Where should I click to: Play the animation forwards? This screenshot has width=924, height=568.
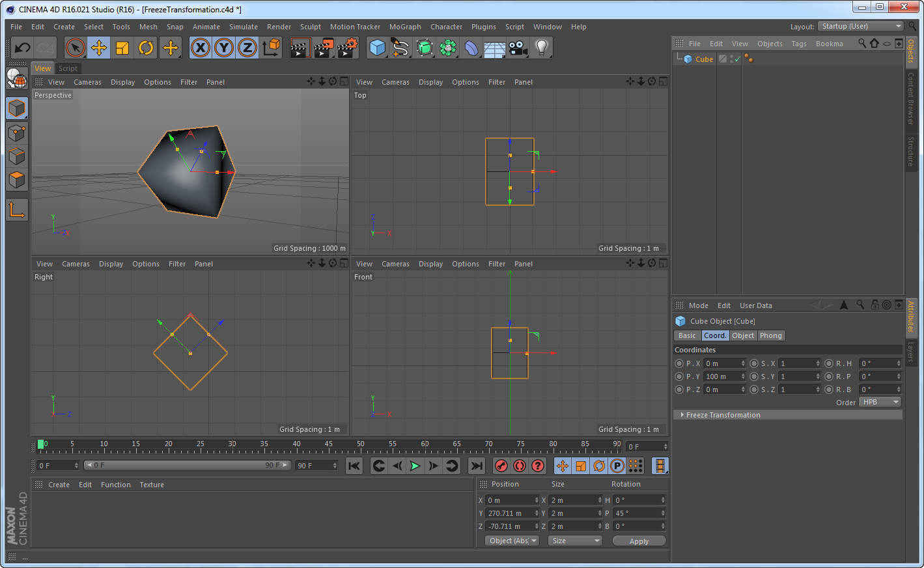coord(415,466)
